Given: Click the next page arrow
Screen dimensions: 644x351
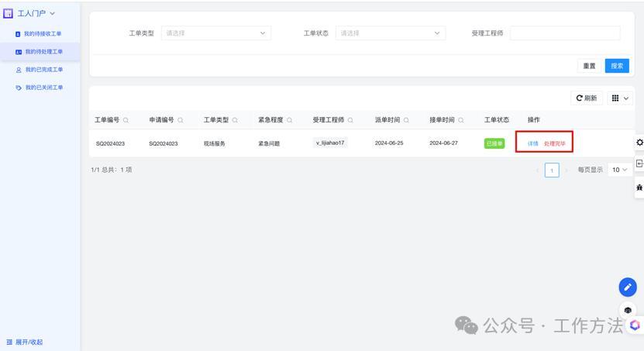Looking at the screenshot, I should coord(567,170).
